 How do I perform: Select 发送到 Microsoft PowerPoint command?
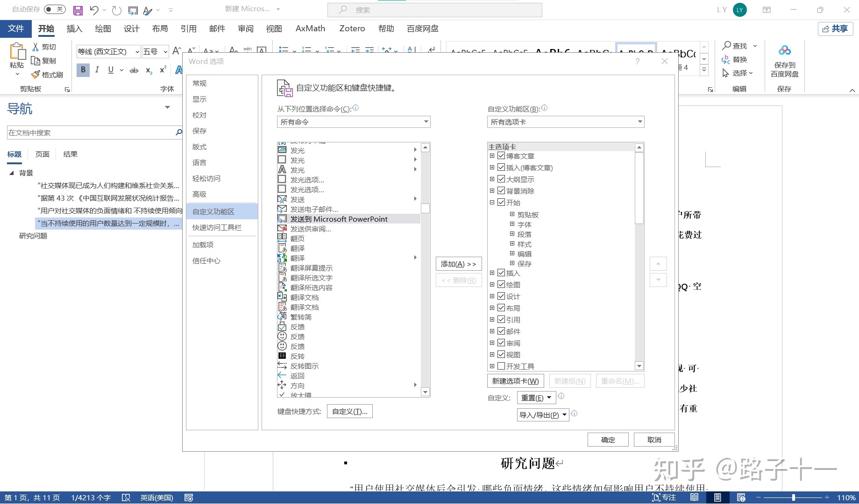point(348,219)
